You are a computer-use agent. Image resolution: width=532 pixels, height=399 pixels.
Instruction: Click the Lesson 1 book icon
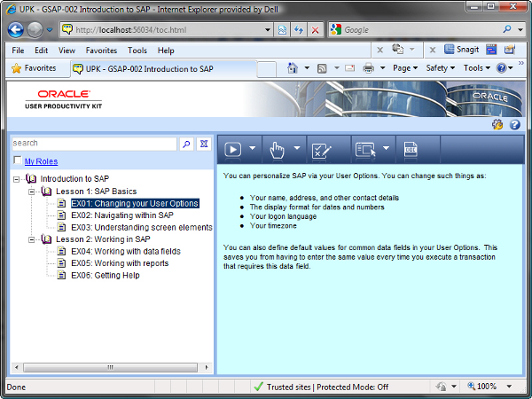46,192
